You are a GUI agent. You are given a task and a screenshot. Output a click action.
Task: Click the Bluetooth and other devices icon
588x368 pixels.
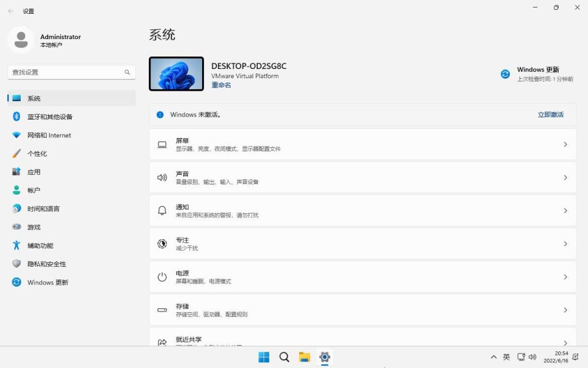click(x=17, y=117)
